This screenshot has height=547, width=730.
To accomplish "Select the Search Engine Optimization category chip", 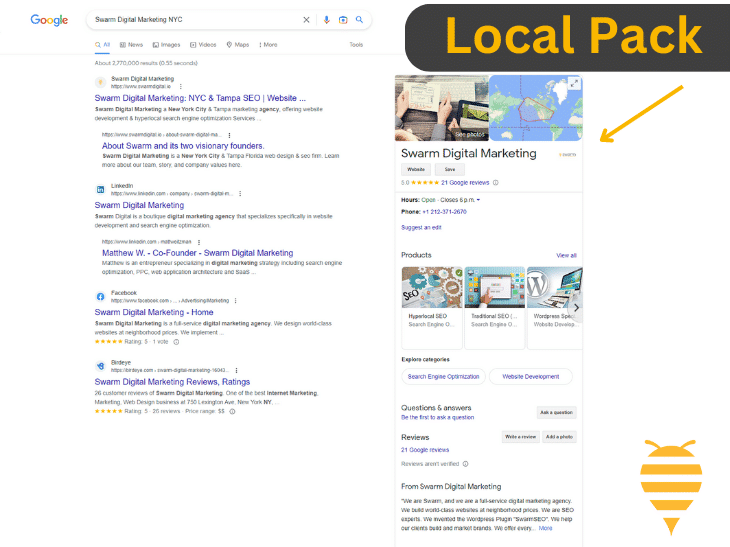I will pyautogui.click(x=443, y=377).
